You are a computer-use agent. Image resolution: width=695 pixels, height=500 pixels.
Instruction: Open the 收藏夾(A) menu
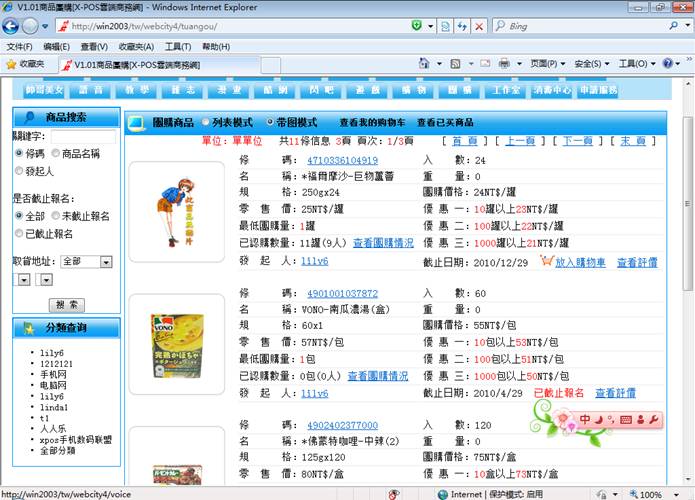click(x=135, y=46)
